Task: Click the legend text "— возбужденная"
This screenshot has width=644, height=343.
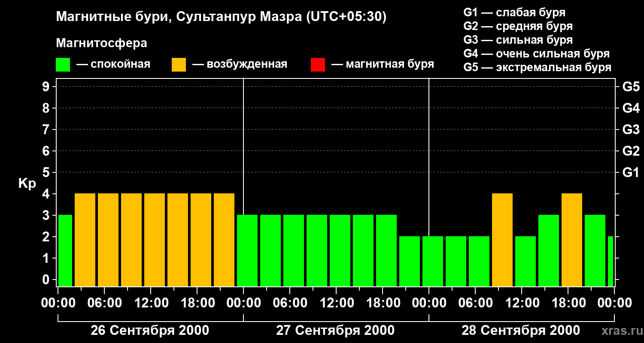Action: pos(240,65)
